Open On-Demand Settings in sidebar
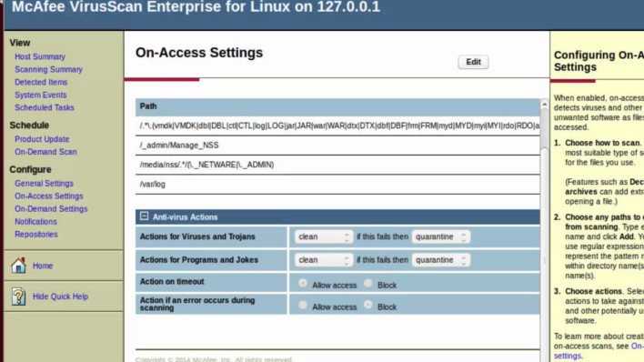 pos(51,209)
